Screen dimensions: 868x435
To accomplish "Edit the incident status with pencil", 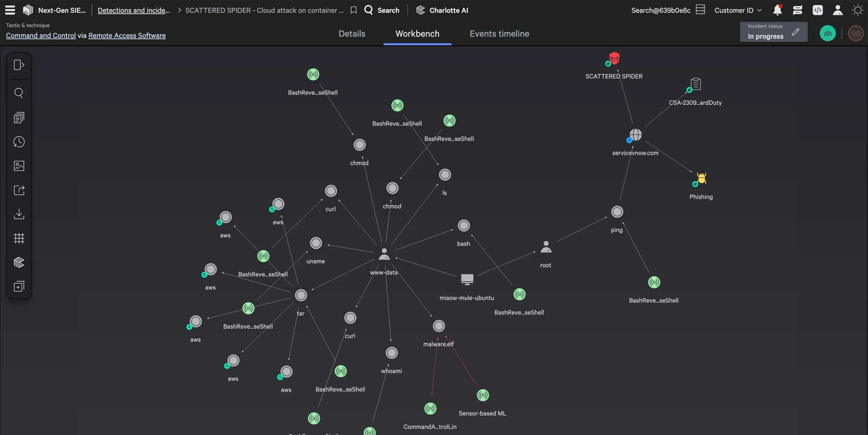I will coord(795,32).
